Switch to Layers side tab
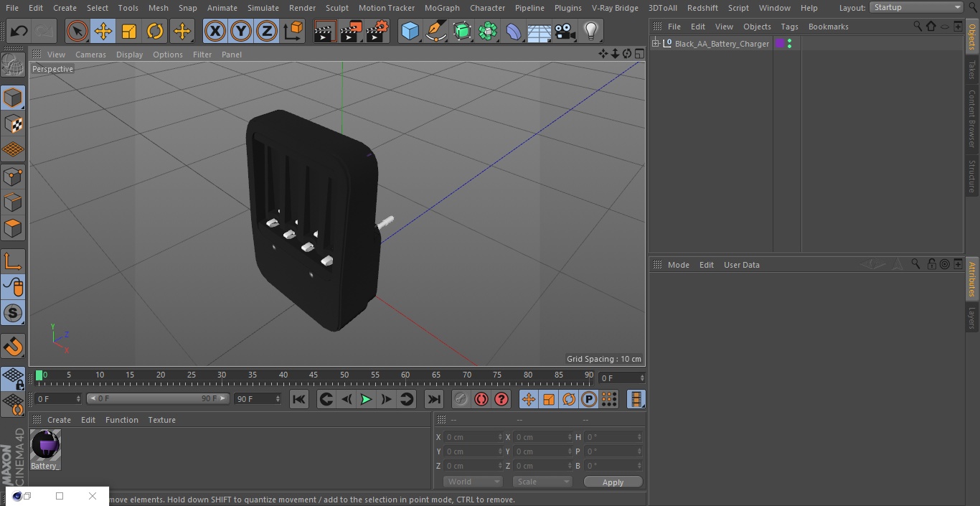Screen dimensions: 980x506 click(x=972, y=318)
